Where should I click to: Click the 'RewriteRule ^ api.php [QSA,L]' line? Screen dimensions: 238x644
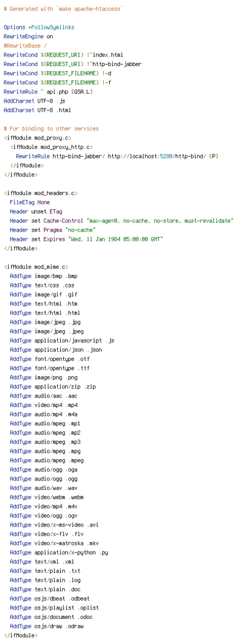coord(48,92)
